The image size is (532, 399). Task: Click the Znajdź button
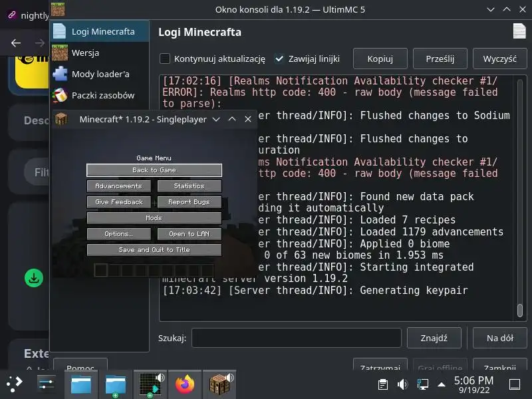pyautogui.click(x=434, y=338)
